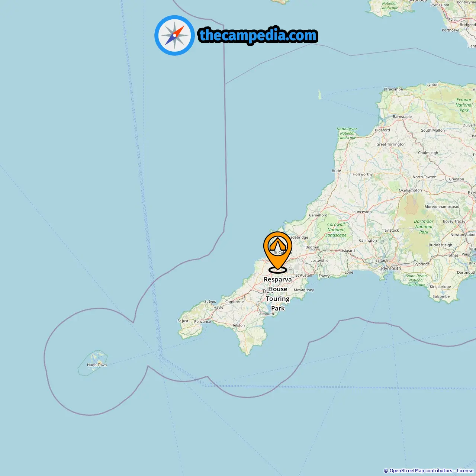Screen dimensions: 476x476
Task: Select the Cornwall National Landscape label
Action: point(336,230)
